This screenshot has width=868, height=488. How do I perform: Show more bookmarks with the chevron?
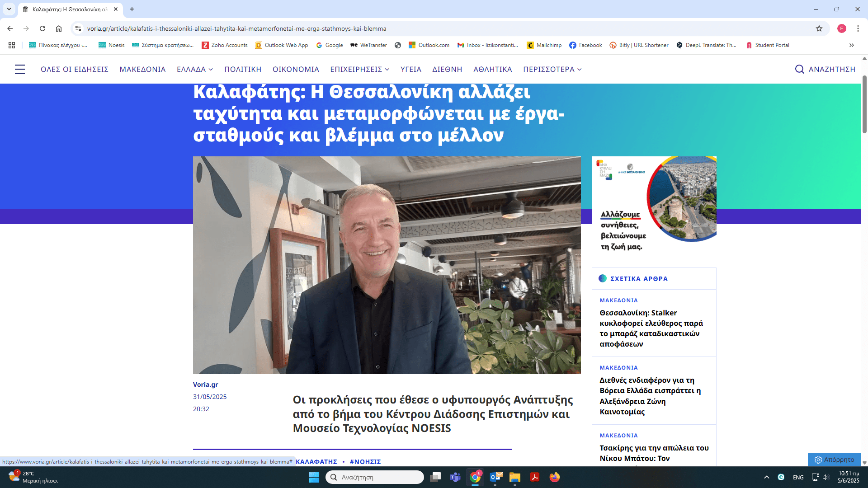(851, 45)
